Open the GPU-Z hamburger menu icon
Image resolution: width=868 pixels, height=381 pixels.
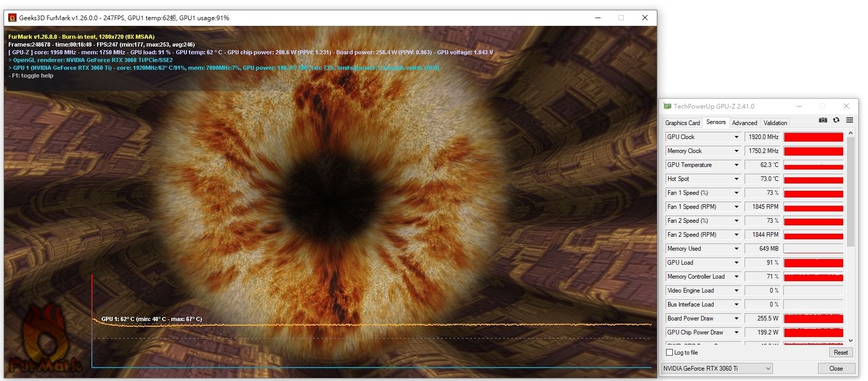[849, 120]
